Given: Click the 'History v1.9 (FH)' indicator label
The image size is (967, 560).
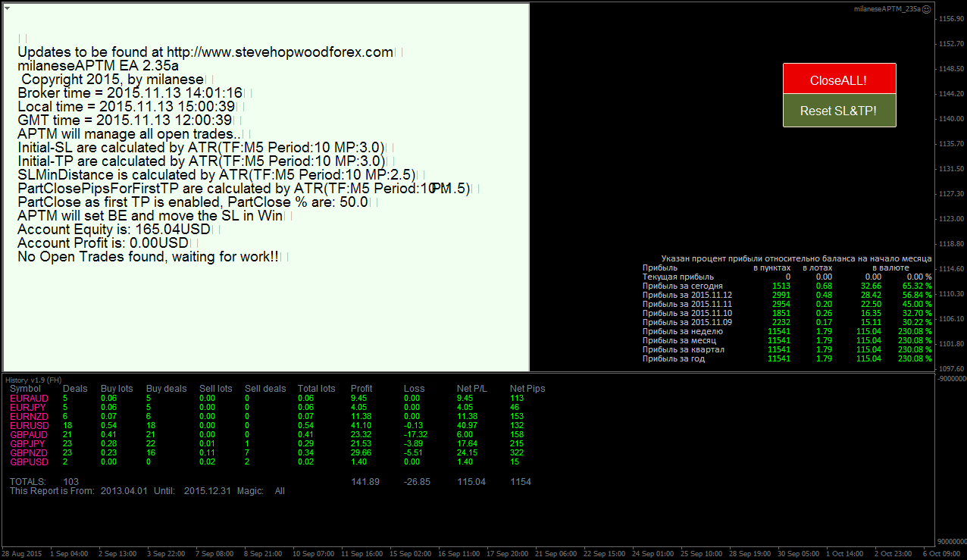Looking at the screenshot, I should tap(34, 379).
